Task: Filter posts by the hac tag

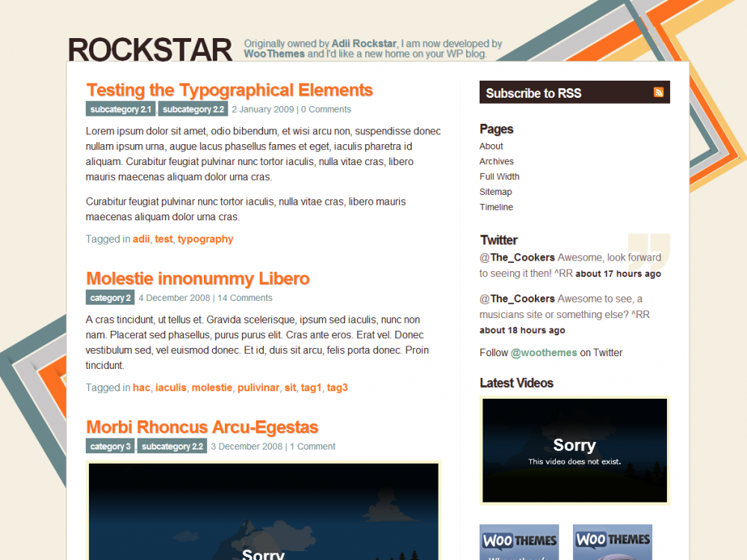Action: click(x=141, y=388)
